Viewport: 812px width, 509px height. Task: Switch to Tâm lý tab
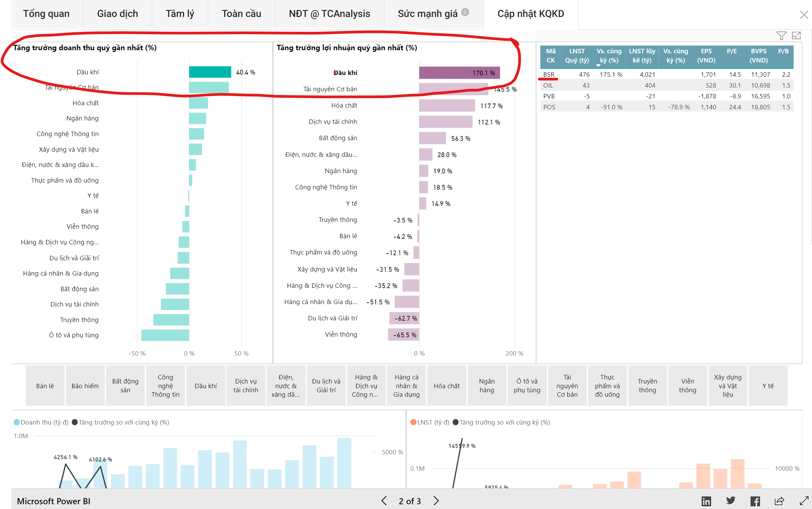180,14
